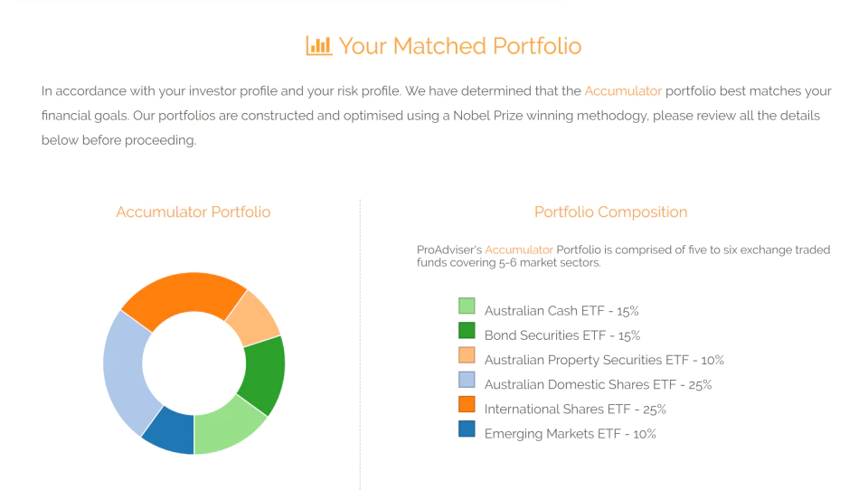Click the Portfolio Composition heading

pos(610,212)
